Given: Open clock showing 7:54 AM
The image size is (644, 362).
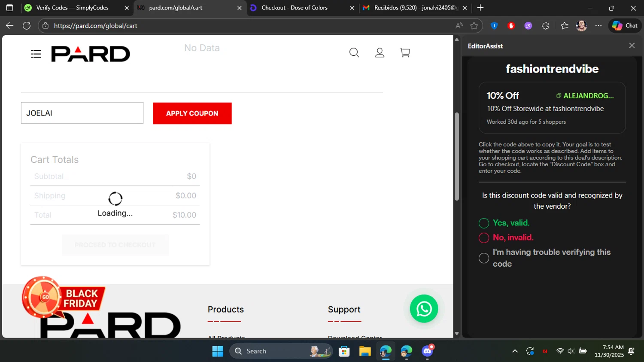Looking at the screenshot, I should click(609, 351).
